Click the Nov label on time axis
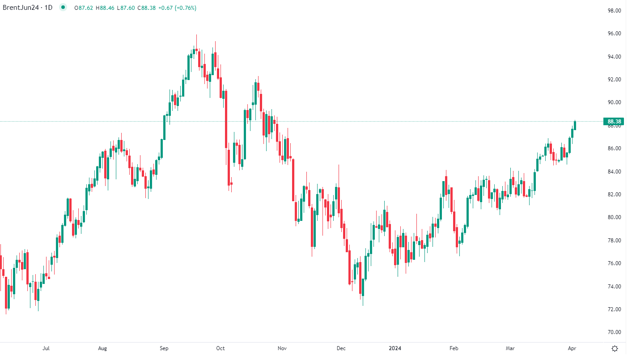632x364 pixels. pos(282,348)
